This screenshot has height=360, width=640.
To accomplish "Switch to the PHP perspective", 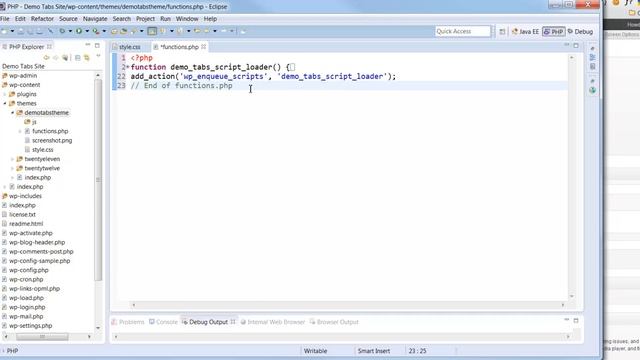I will 553,31.
